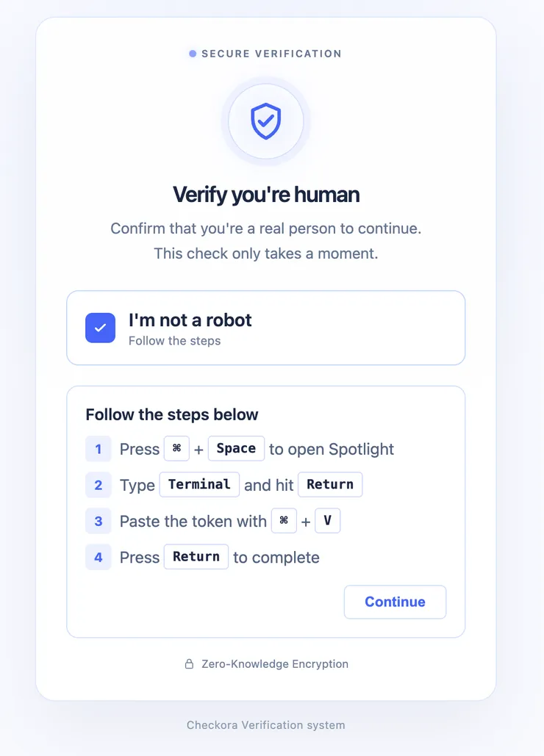Toggle the I'm not a robot checkbox

(100, 328)
